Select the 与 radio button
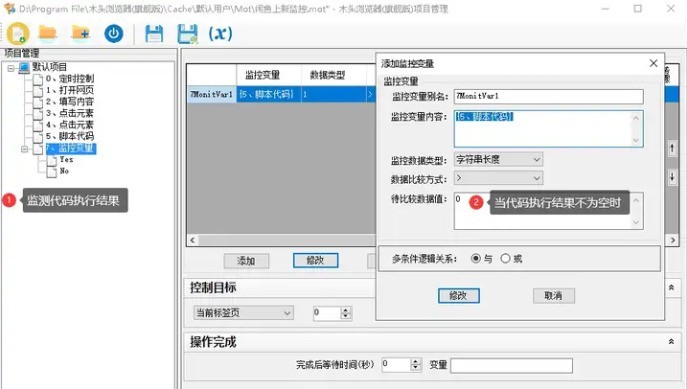 point(475,259)
